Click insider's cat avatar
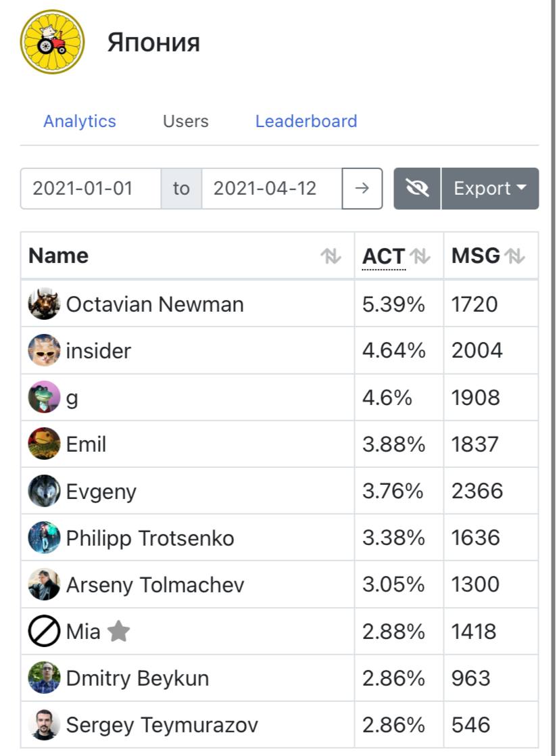The image size is (559, 756). tap(44, 350)
